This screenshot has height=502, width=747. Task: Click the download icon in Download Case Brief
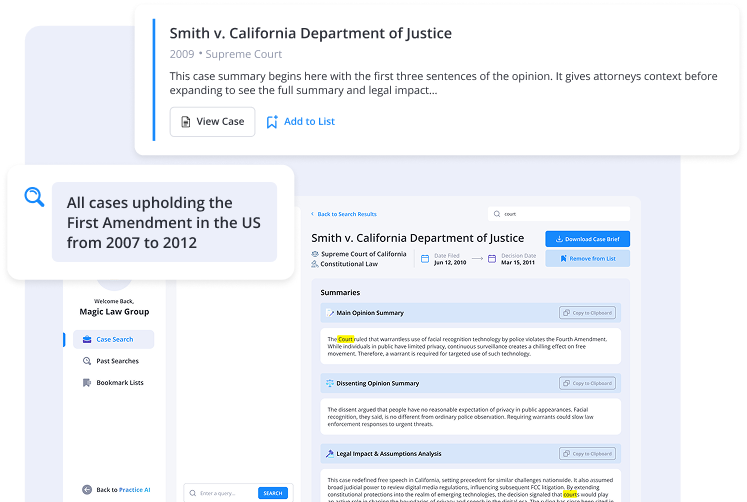[x=559, y=239]
